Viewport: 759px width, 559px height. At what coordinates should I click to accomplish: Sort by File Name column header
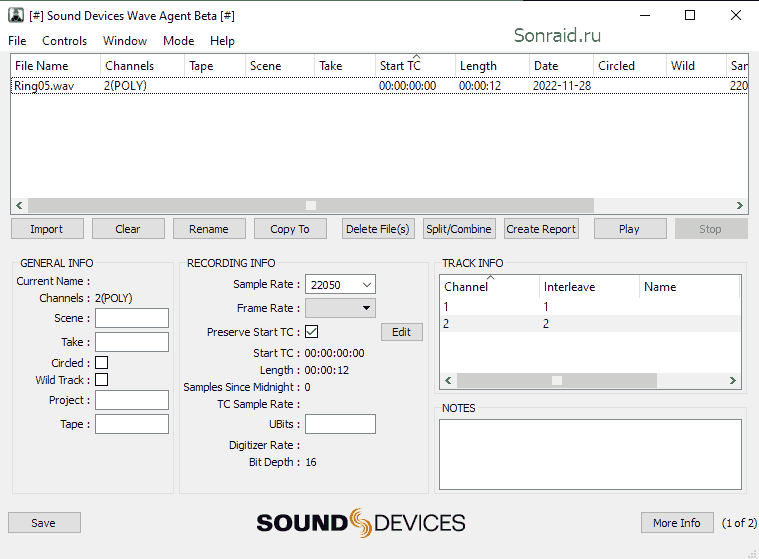tap(55, 66)
